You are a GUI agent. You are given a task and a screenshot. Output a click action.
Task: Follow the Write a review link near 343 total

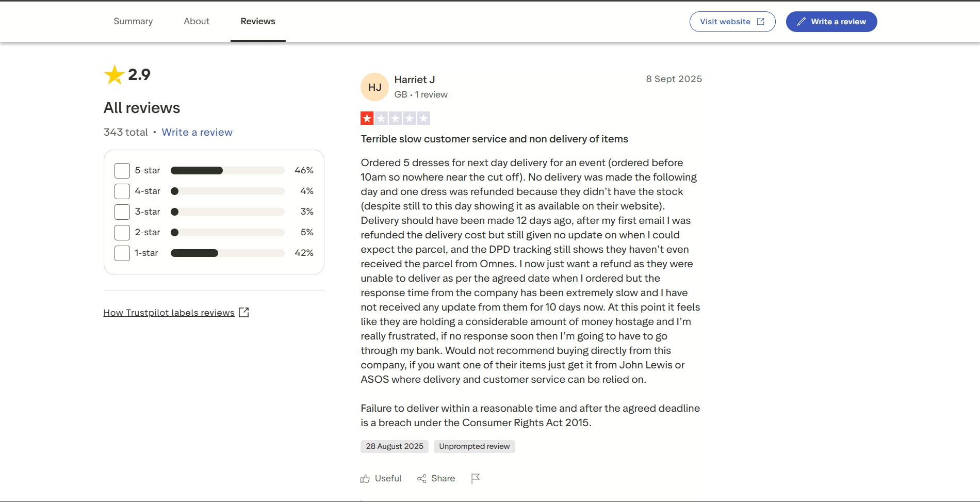coord(197,132)
